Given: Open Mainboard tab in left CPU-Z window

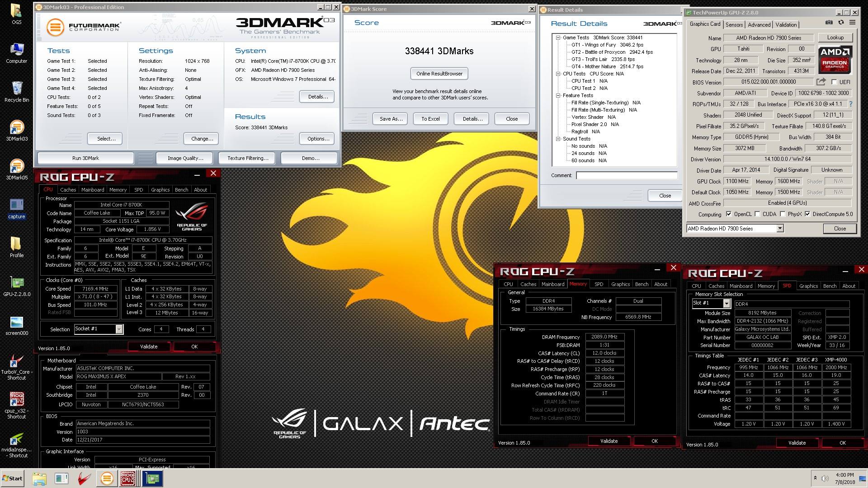Looking at the screenshot, I should coord(93,190).
